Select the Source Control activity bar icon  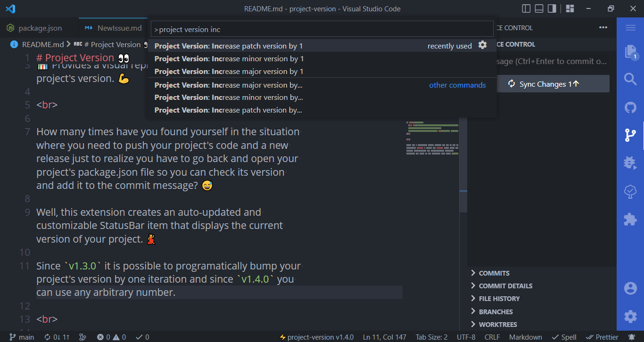(x=630, y=135)
